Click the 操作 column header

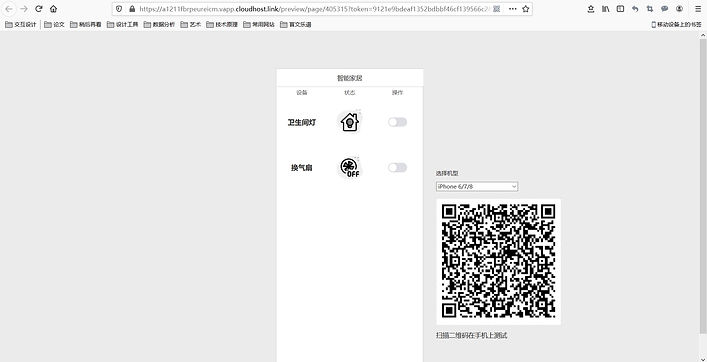pyautogui.click(x=397, y=93)
